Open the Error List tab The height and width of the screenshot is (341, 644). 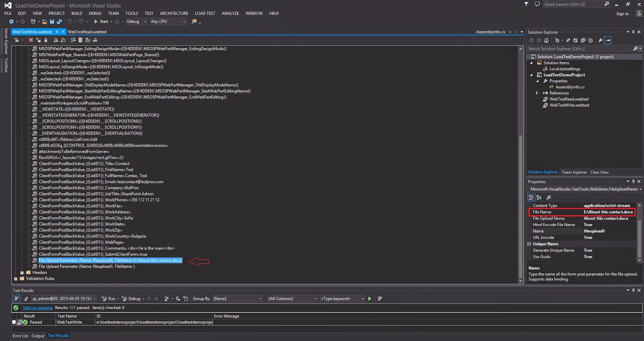20,336
